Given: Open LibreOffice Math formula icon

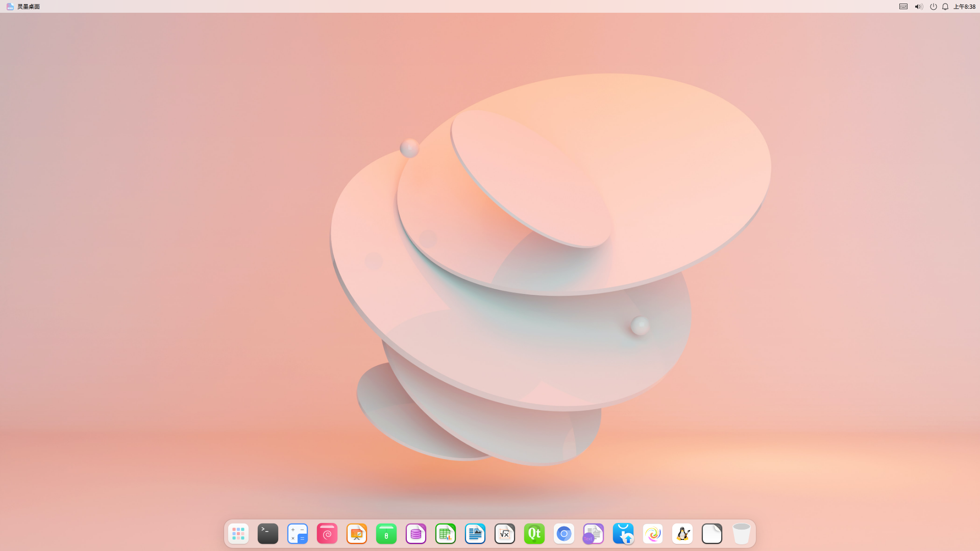Looking at the screenshot, I should tap(505, 534).
